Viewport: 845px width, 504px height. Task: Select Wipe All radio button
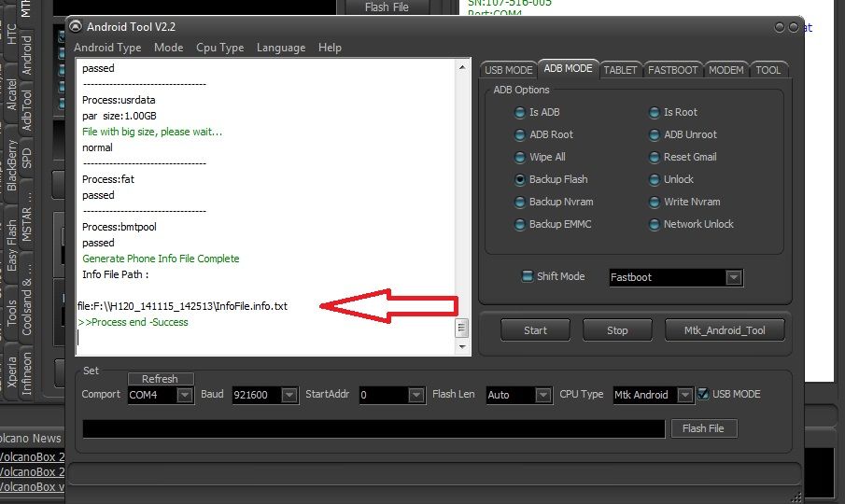tap(519, 157)
